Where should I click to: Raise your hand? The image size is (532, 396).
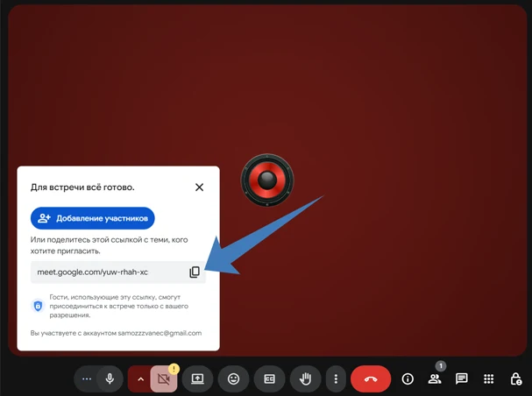305,378
